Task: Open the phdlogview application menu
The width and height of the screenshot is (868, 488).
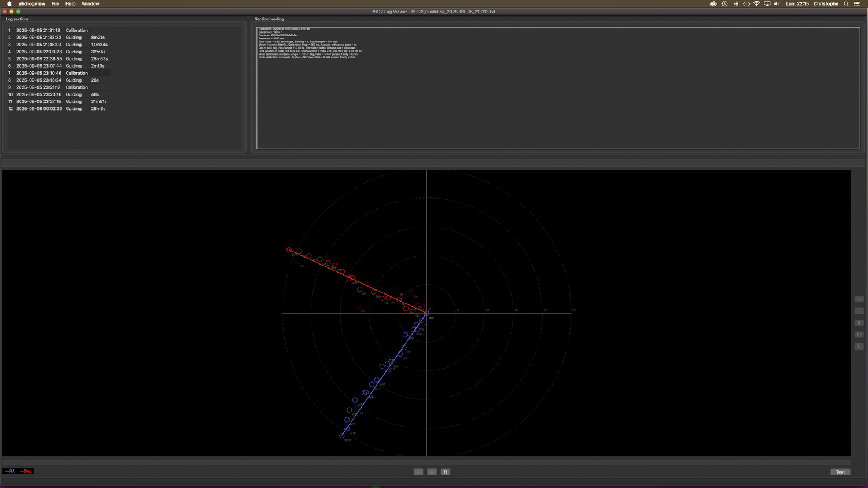Action: (31, 3)
